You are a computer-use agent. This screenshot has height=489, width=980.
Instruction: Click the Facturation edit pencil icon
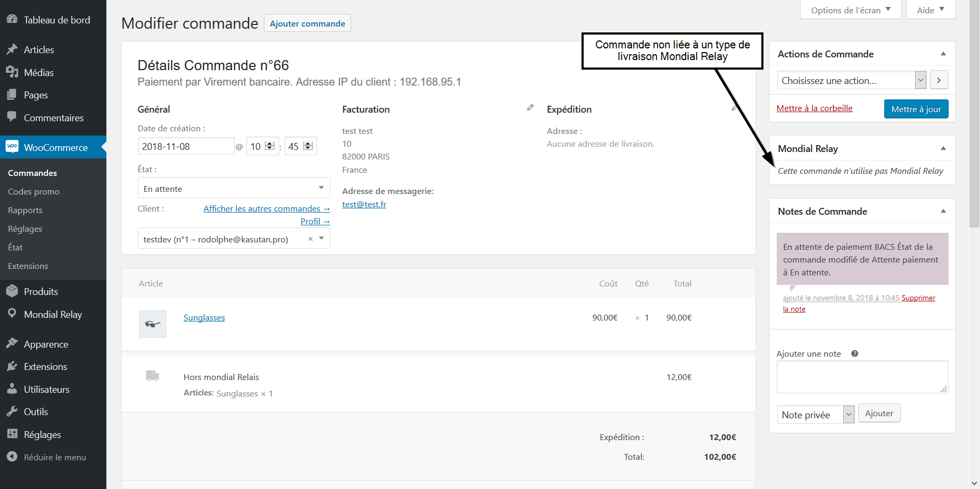tap(530, 108)
